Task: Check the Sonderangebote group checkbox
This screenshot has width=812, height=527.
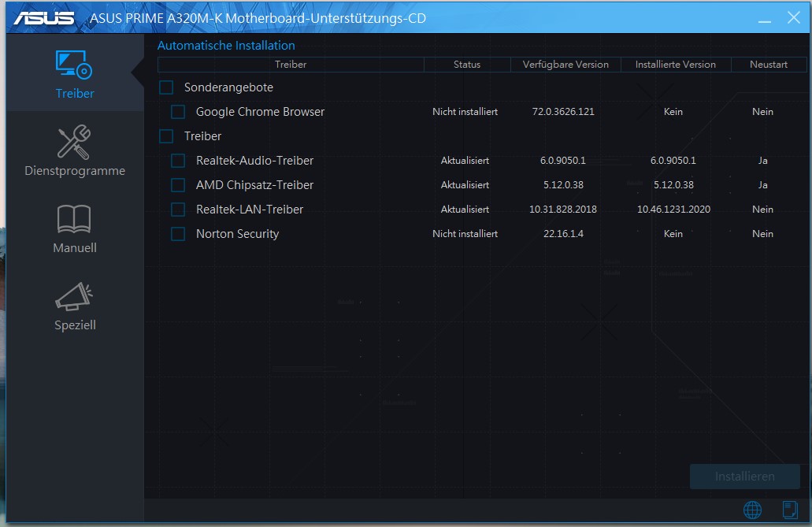Action: pyautogui.click(x=166, y=87)
